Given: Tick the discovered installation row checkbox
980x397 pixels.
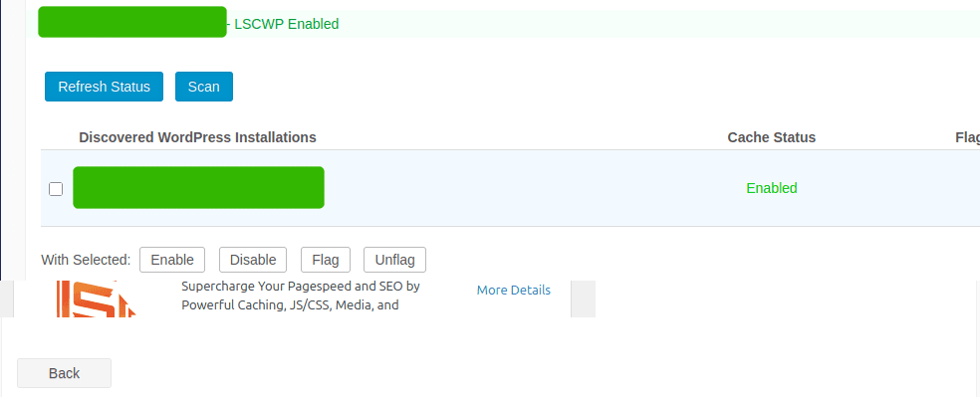Looking at the screenshot, I should click(56, 188).
